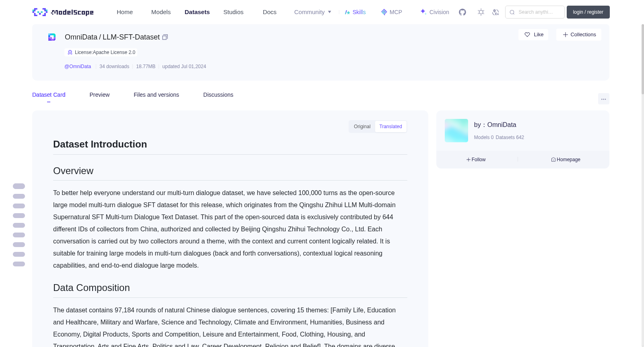
Task: Click the OmniData dataset avatar icon
Action: 52,37
